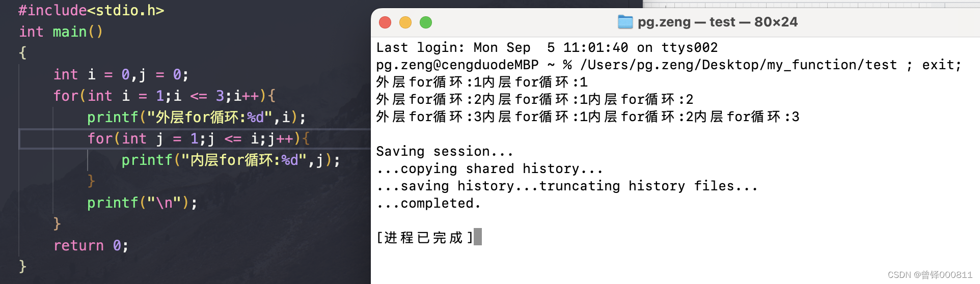Click the Last login line in terminal
Viewport: 980px width, 284px height.
[x=547, y=47]
